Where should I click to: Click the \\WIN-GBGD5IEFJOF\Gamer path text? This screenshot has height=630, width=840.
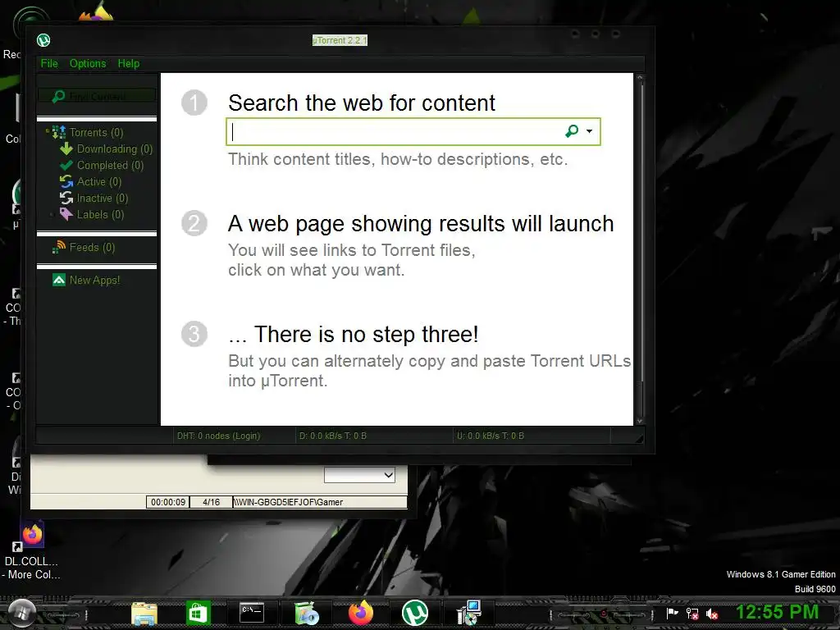tap(288, 502)
